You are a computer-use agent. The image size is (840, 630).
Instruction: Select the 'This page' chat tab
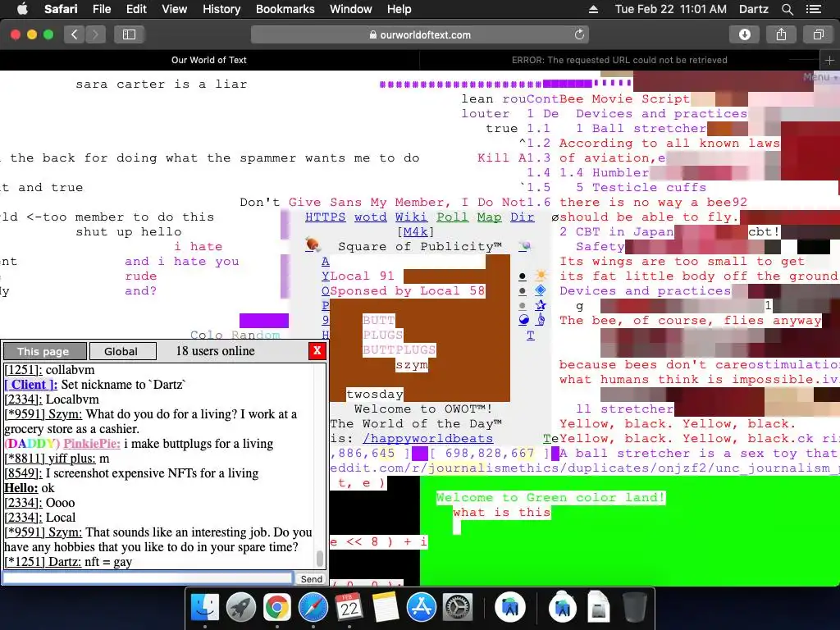tap(44, 351)
